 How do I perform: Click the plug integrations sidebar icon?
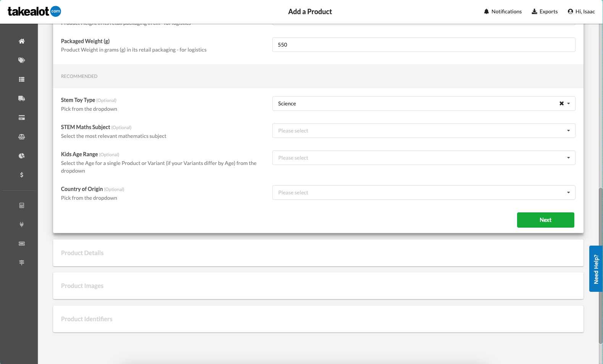point(22,225)
